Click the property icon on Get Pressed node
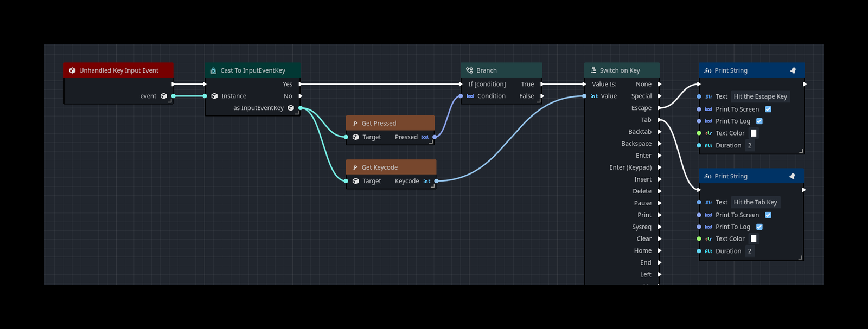Viewport: 868px width, 329px height. coord(354,124)
